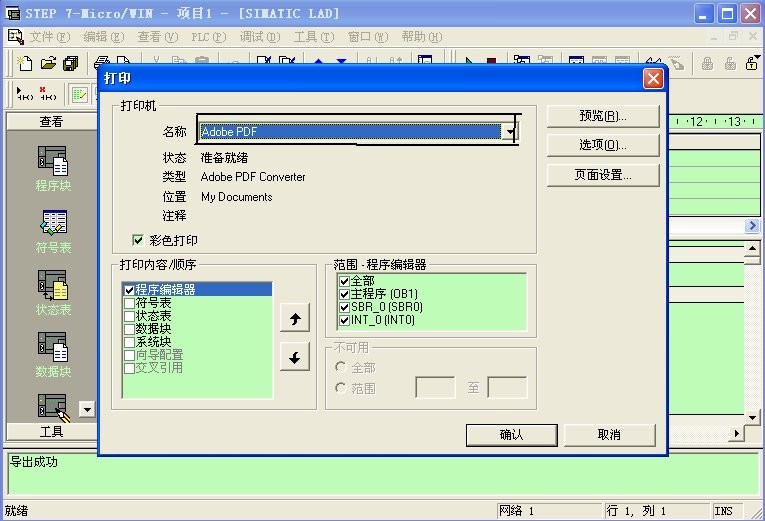Open the 编辑(E) menu
Screen dimensions: 765x521
103,37
